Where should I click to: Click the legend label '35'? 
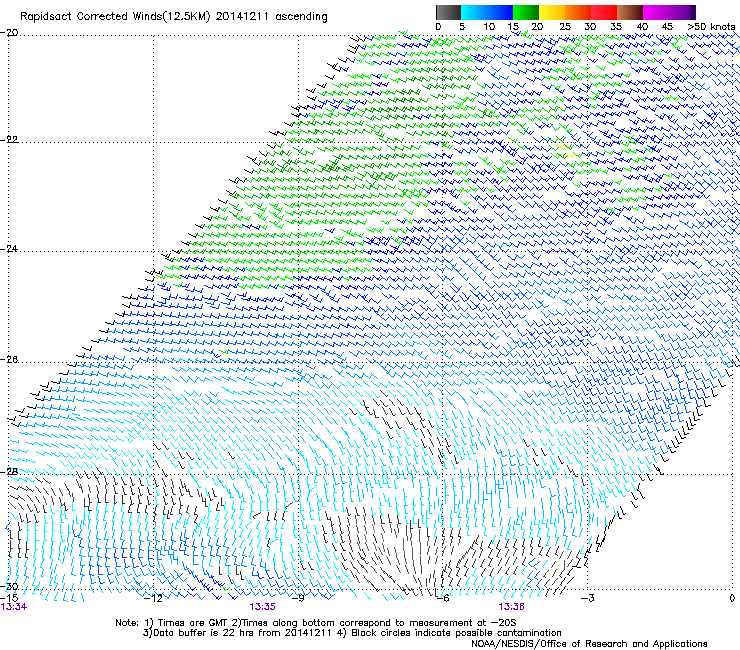pyautogui.click(x=616, y=27)
